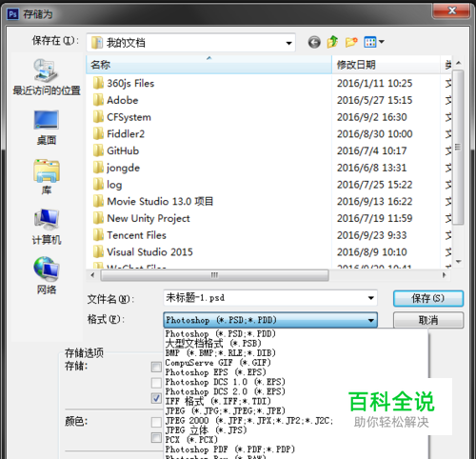476x459 pixels.
Task: Click the 取消 cancel button
Action: click(428, 320)
